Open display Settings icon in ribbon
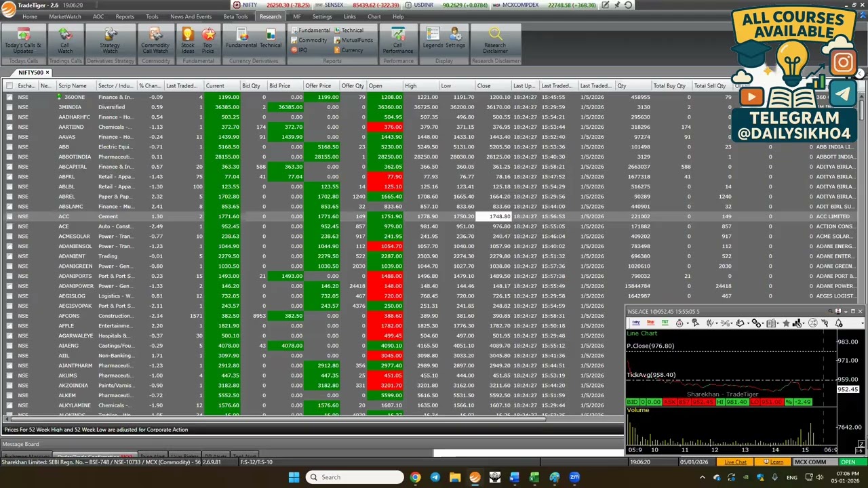The height and width of the screenshot is (488, 868). coord(455,38)
